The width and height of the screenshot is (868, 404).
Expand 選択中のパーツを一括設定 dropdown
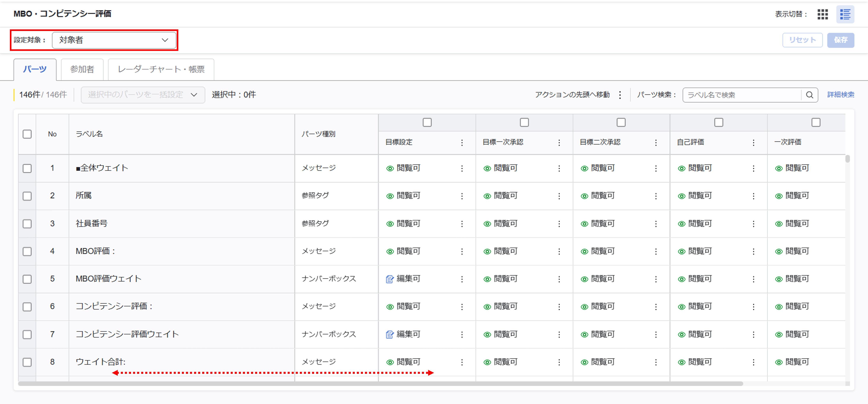[143, 95]
